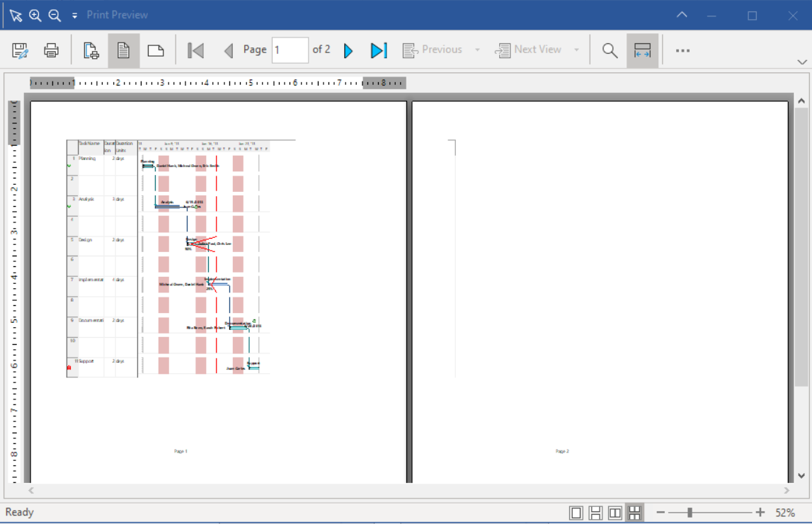Click the Zoom Out magnifier icon
Viewport: 812px width, 524px height.
coord(55,16)
